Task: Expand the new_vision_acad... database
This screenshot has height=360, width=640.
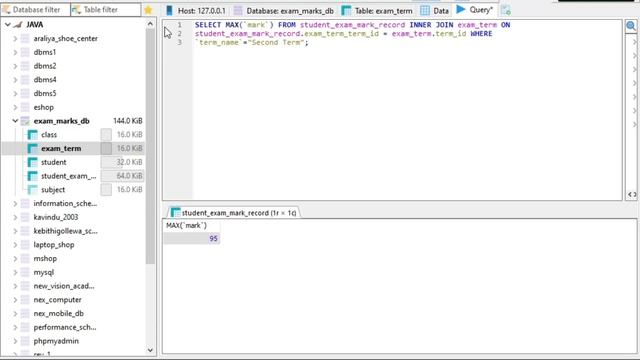Action: (x=15, y=286)
